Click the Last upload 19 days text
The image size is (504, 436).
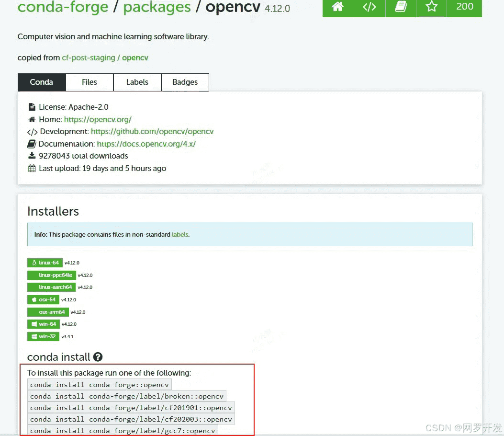click(x=102, y=168)
